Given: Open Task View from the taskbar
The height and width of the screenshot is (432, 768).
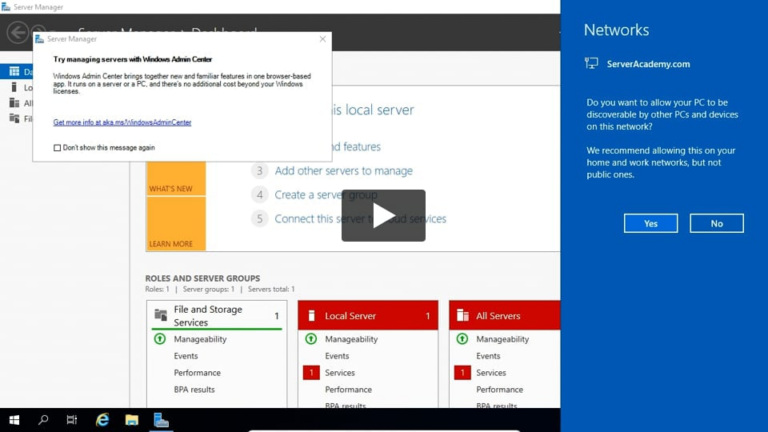Looking at the screenshot, I should click(x=72, y=420).
